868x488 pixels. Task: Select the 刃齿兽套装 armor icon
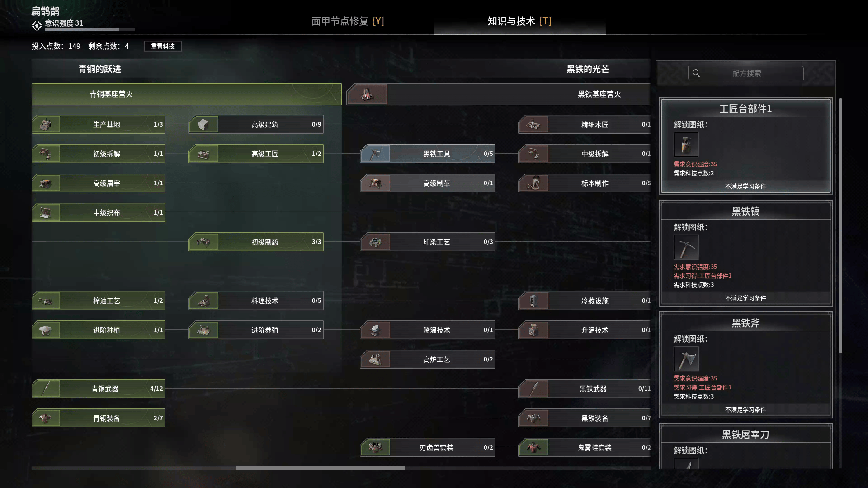point(375,448)
